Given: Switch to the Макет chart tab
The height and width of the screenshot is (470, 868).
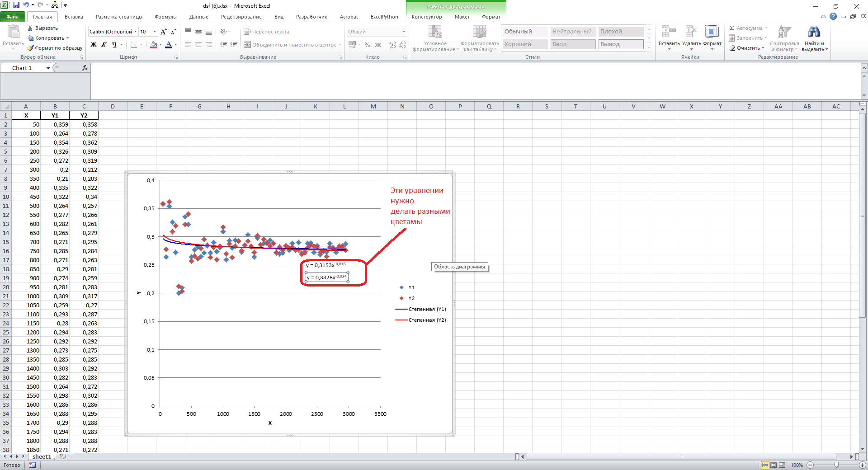Looking at the screenshot, I should pyautogui.click(x=462, y=17).
